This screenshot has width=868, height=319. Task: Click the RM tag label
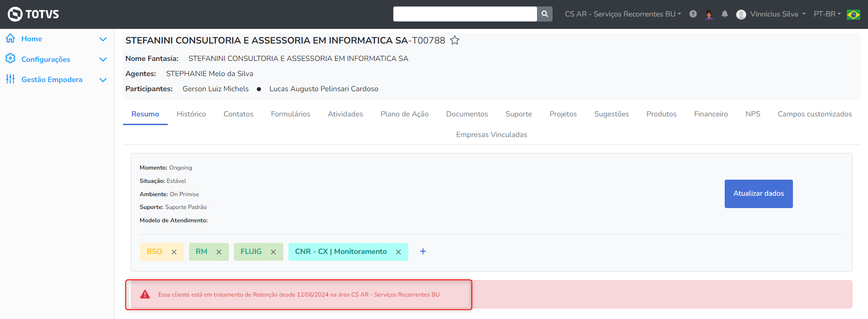[x=201, y=252]
